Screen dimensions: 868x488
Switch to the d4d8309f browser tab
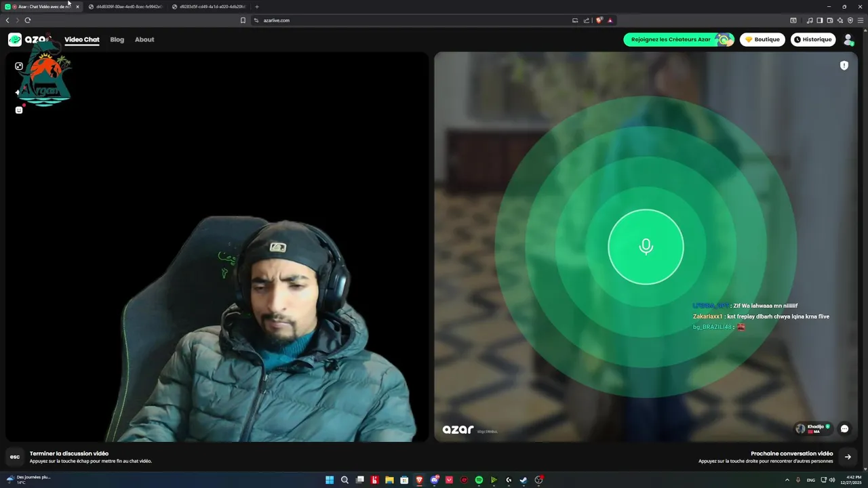[125, 7]
